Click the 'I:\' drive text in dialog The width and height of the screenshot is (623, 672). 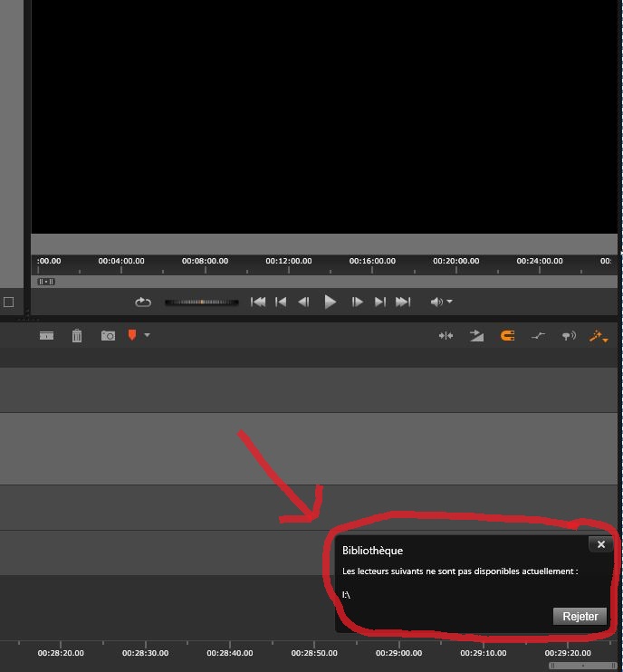(x=346, y=594)
